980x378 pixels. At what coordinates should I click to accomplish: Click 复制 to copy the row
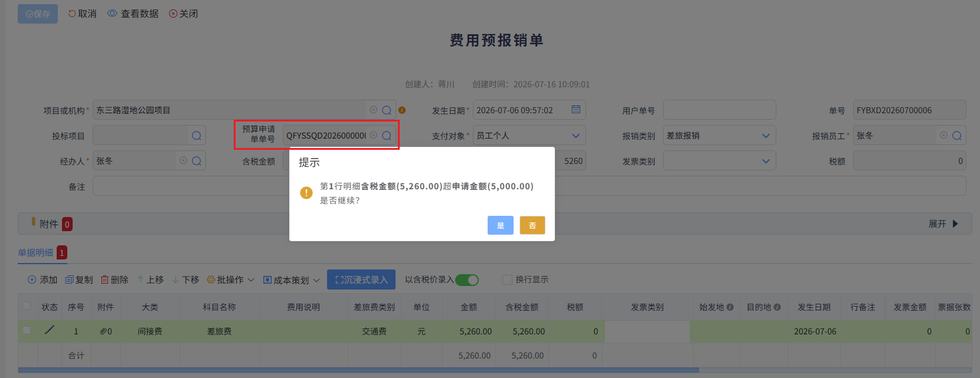(x=79, y=280)
